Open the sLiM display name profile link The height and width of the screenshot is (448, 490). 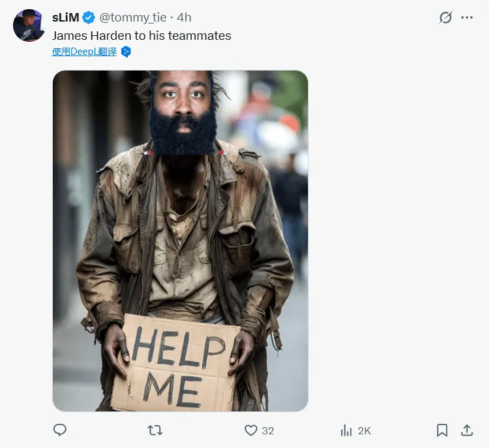65,18
